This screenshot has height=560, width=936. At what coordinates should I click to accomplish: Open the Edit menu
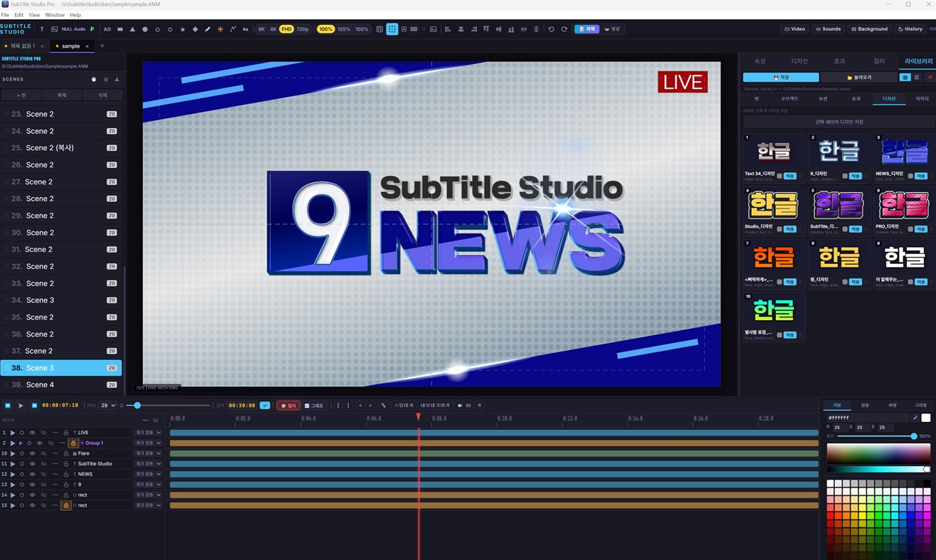[x=19, y=15]
